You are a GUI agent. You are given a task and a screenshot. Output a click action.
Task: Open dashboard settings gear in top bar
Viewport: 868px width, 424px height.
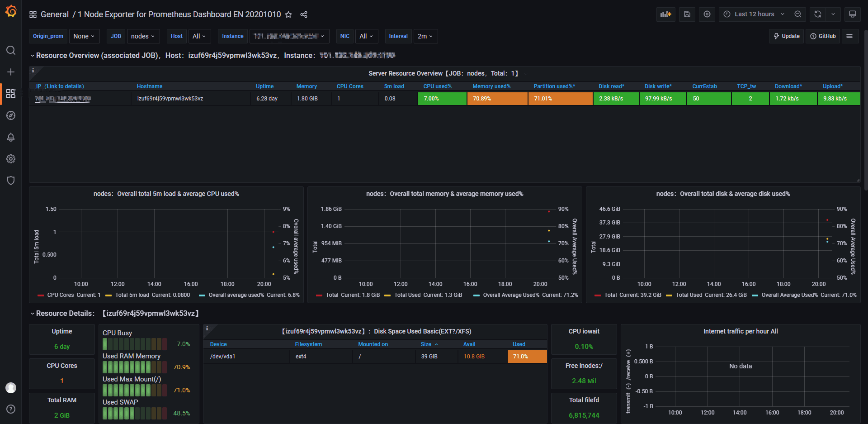point(707,14)
